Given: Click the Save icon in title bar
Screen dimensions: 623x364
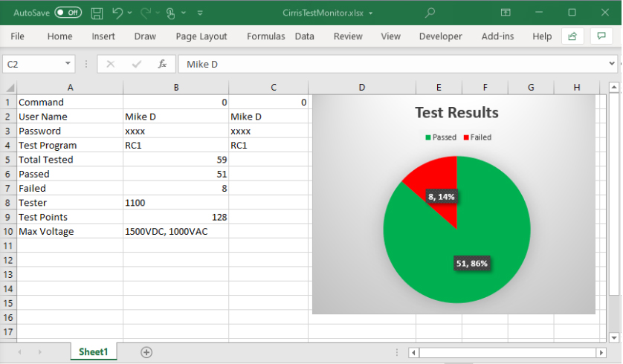Looking at the screenshot, I should pyautogui.click(x=97, y=13).
